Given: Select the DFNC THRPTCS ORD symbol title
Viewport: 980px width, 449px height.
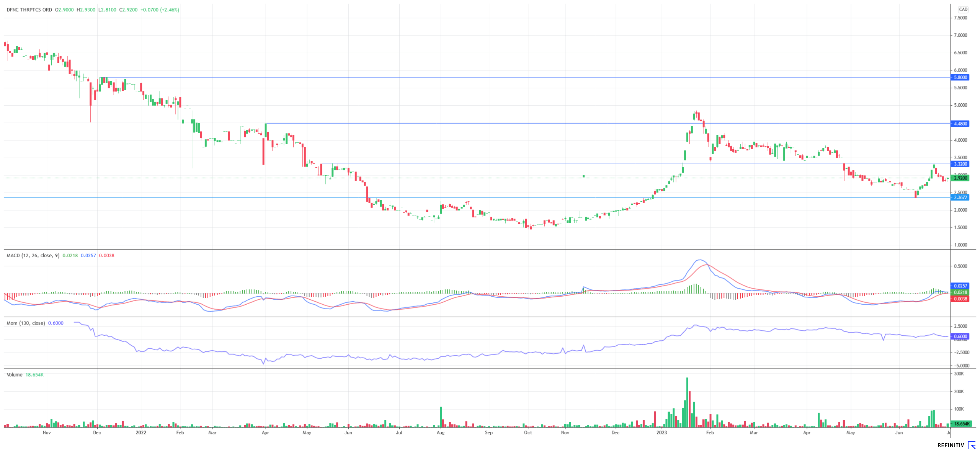Looking at the screenshot, I should point(29,10).
